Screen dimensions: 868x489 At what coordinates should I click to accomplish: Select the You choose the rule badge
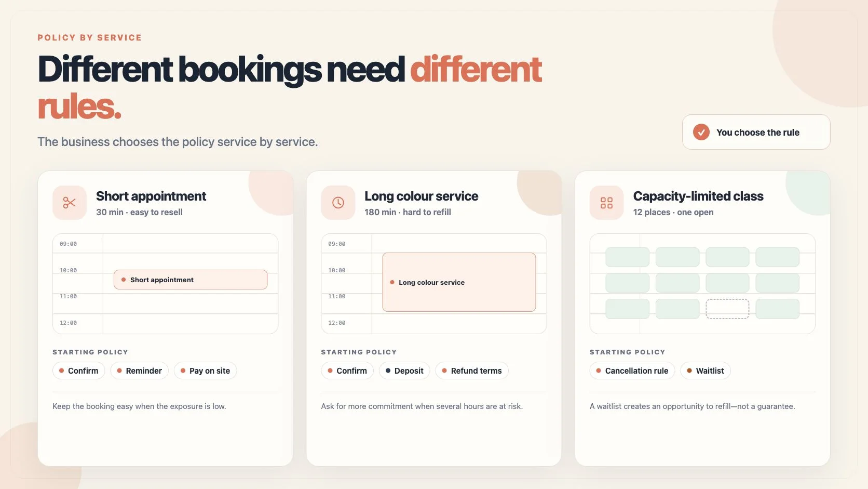(x=756, y=132)
